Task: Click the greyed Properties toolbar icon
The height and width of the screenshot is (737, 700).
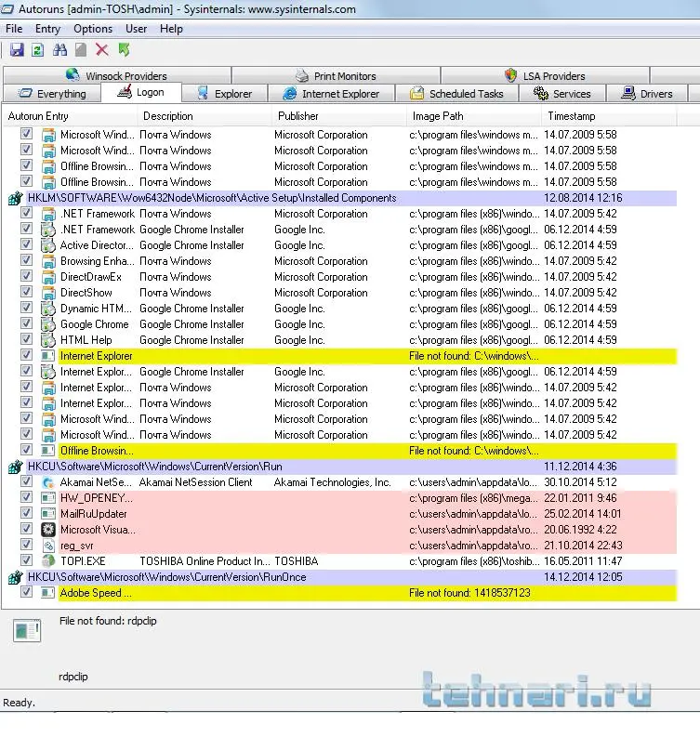Action: (x=81, y=49)
